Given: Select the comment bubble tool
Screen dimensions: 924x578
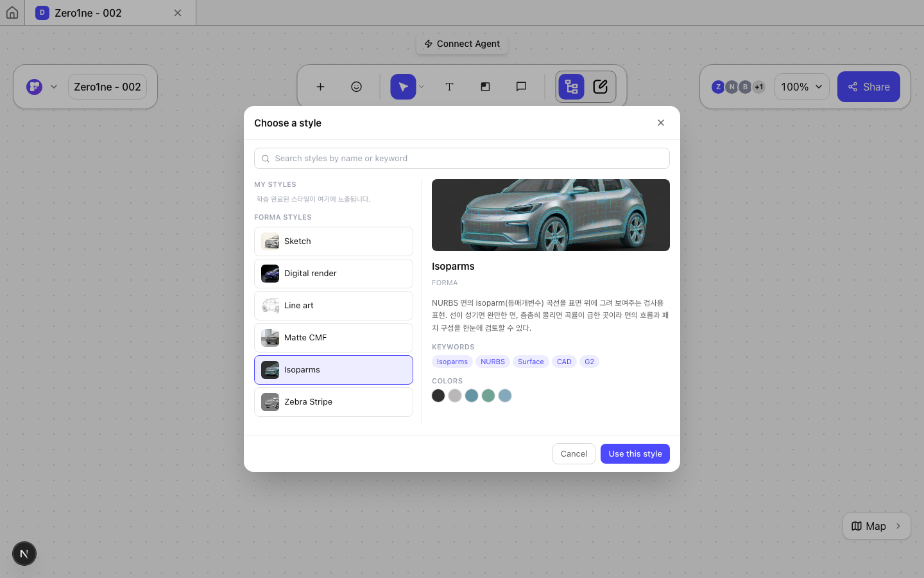Looking at the screenshot, I should tap(521, 87).
